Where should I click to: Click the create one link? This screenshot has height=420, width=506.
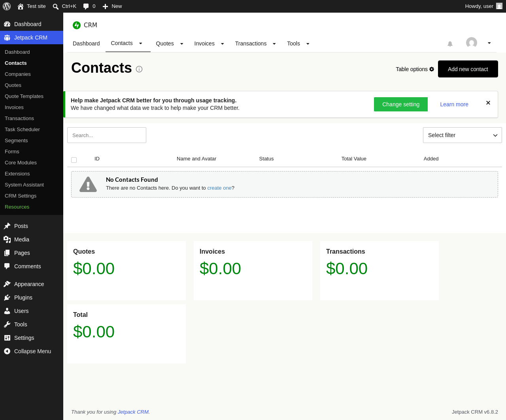tap(219, 188)
